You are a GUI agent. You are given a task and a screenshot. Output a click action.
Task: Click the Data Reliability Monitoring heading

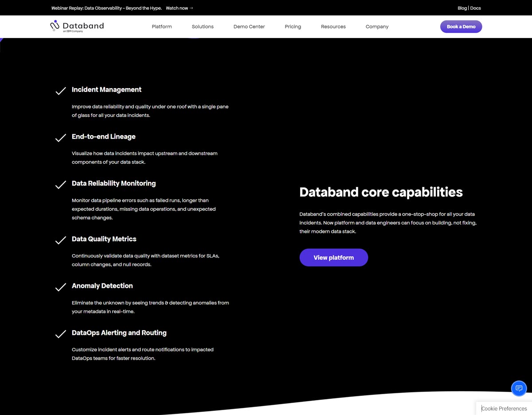114,183
